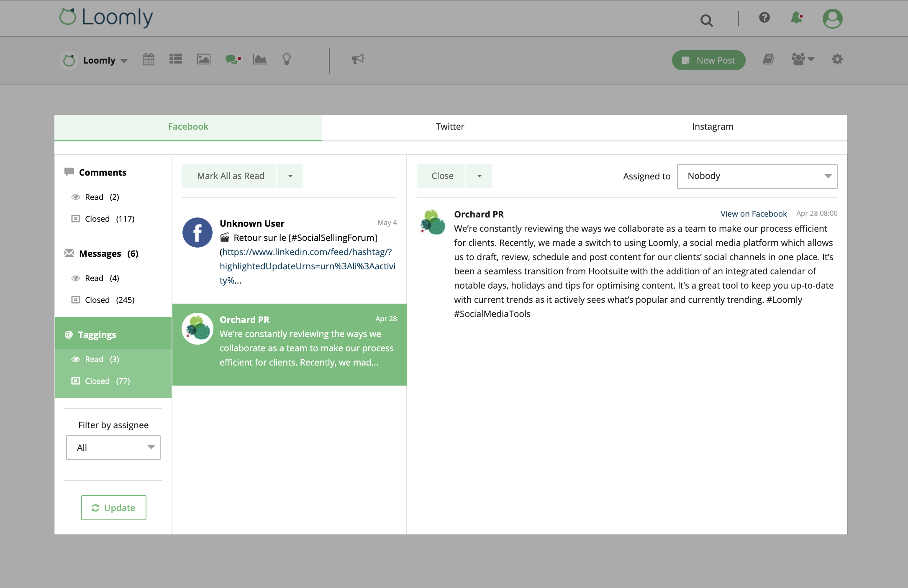Open the ads megaphone icon

[358, 59]
